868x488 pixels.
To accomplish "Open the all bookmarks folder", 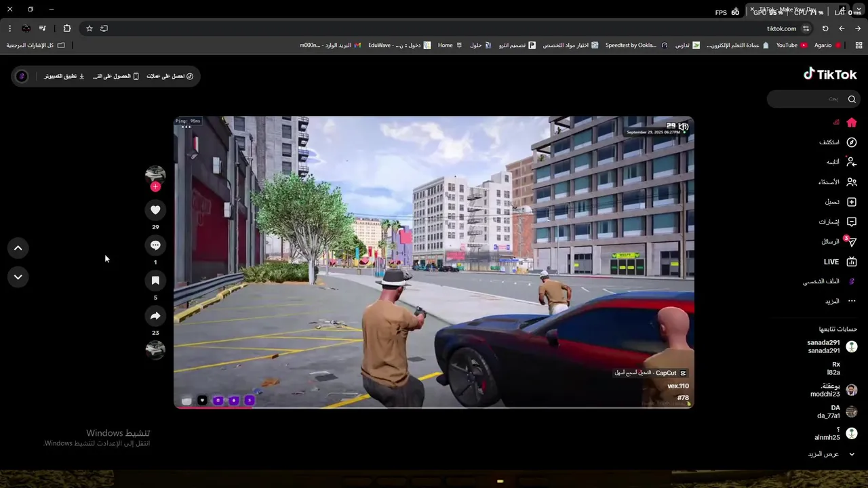I will coord(35,45).
